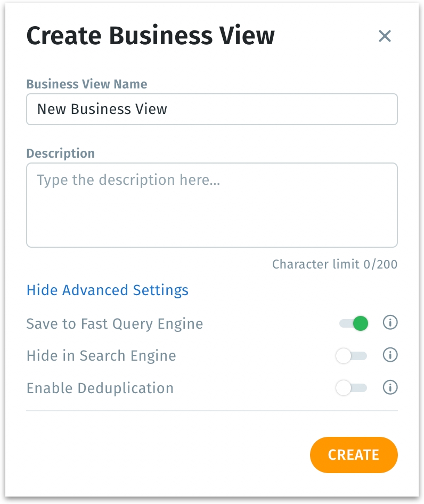Enable the Deduplication toggle switch
The height and width of the screenshot is (504, 424).
click(351, 388)
